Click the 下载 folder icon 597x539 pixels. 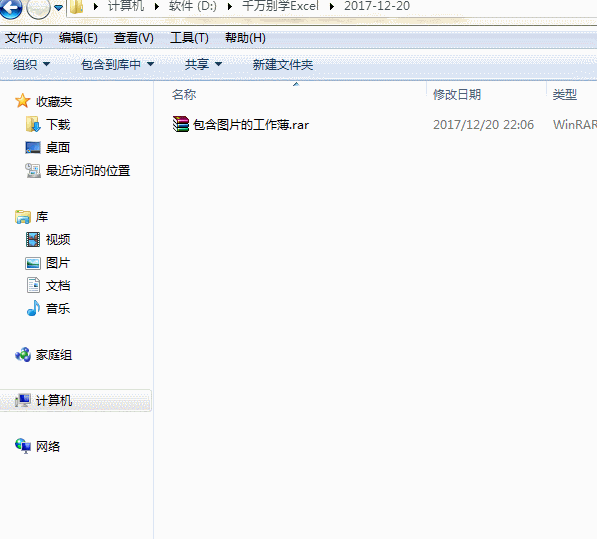click(33, 124)
